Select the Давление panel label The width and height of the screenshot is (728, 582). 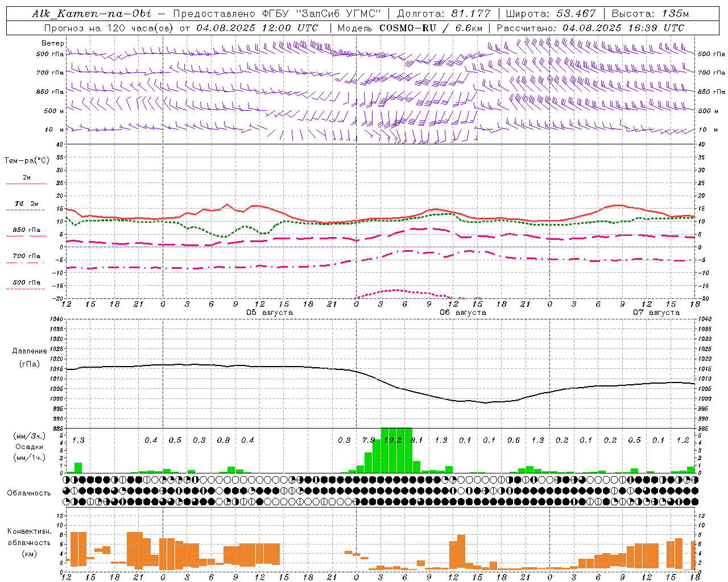click(x=30, y=351)
